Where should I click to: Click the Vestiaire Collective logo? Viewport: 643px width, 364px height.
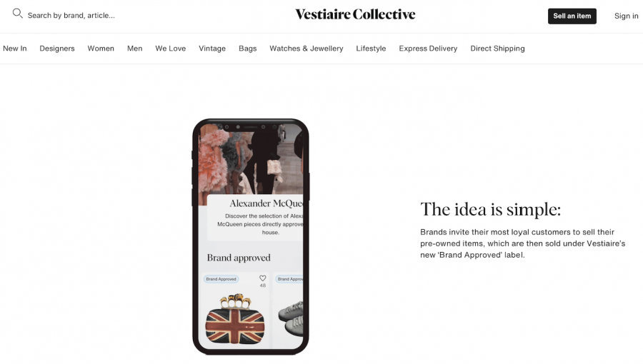pos(355,14)
